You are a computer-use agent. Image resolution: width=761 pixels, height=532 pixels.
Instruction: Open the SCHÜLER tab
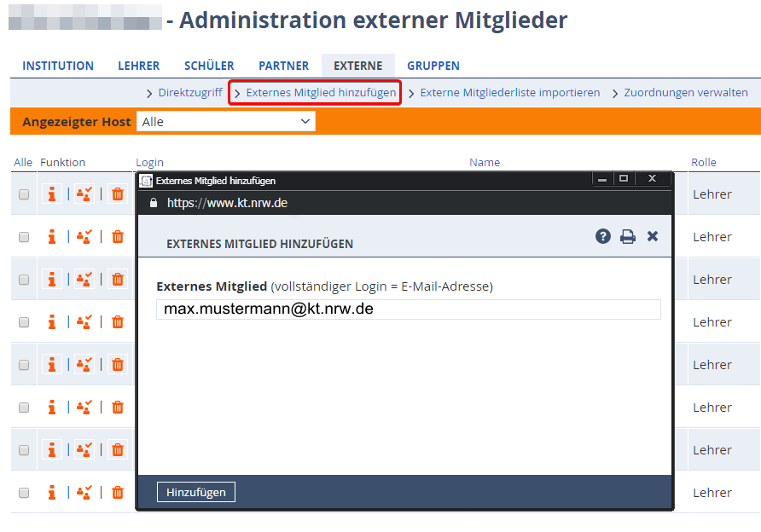(x=209, y=65)
